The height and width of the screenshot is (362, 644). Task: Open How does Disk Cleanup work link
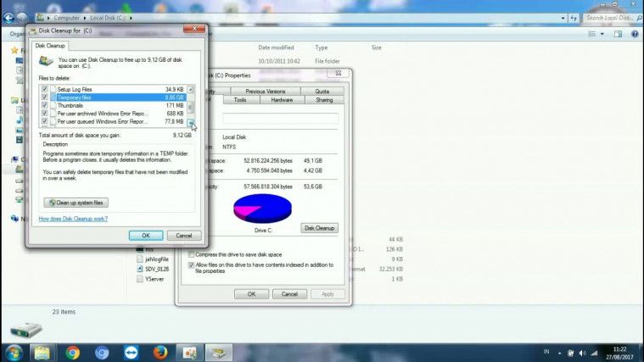[73, 219]
